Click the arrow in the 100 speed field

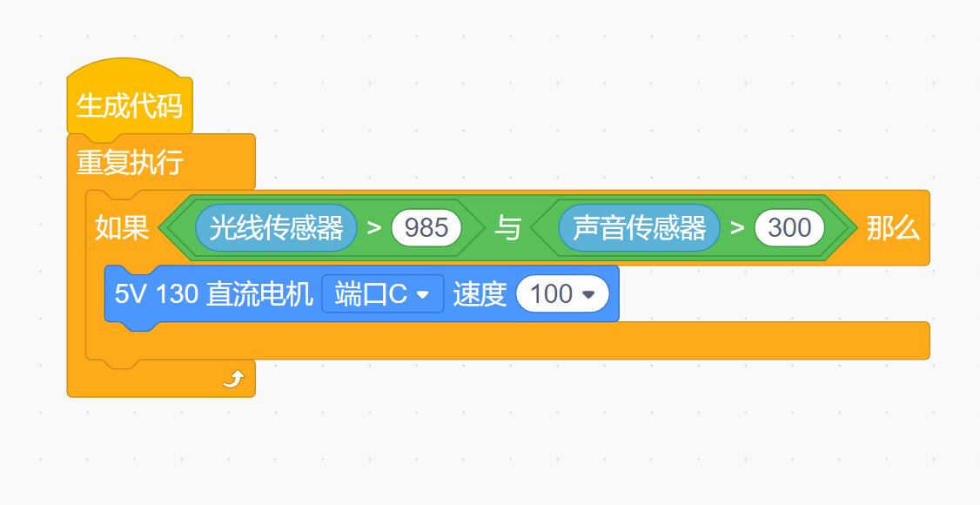(x=588, y=294)
